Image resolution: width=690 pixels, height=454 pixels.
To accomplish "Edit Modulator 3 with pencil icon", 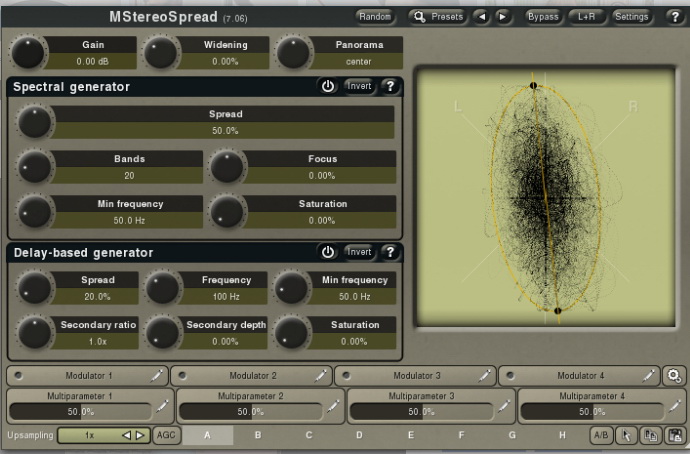I will pos(484,376).
